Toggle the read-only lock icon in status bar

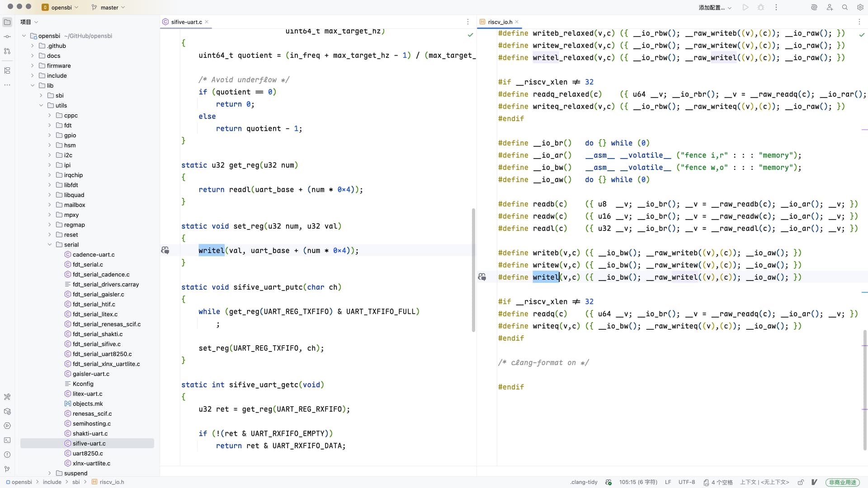tap(801, 482)
